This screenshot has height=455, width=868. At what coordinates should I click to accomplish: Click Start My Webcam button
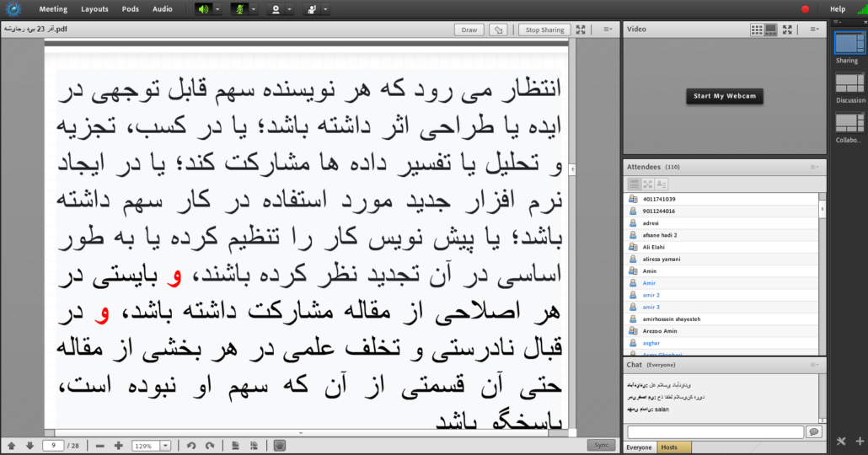[x=725, y=96]
